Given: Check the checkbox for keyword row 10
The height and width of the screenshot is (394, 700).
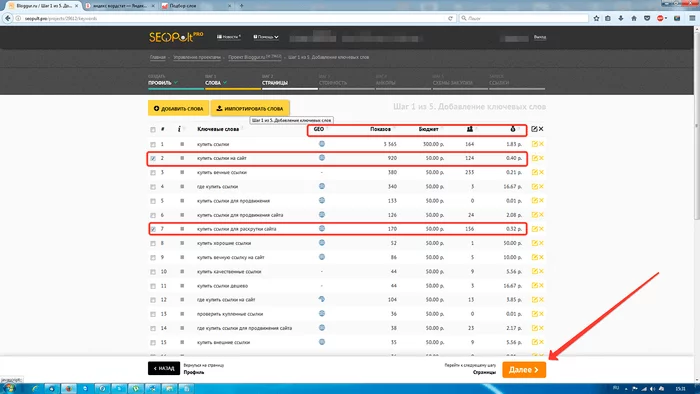Looking at the screenshot, I should click(153, 272).
